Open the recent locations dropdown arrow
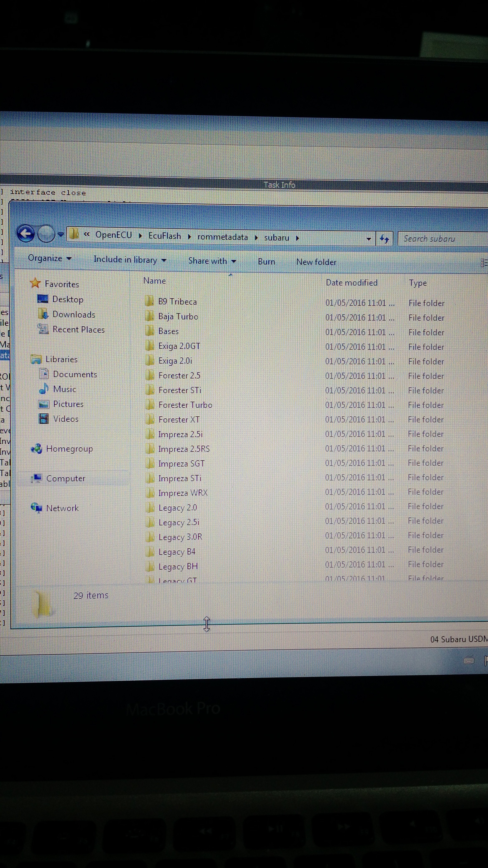488x868 pixels. [x=61, y=234]
